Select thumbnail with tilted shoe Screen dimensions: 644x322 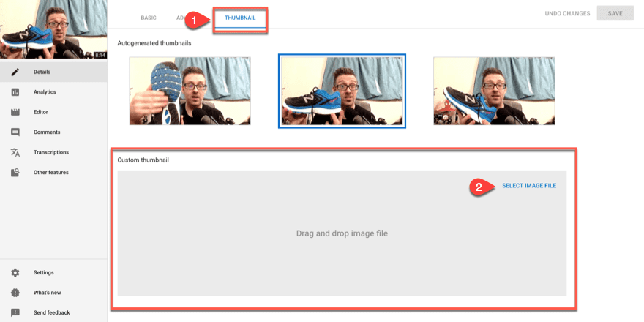click(494, 91)
